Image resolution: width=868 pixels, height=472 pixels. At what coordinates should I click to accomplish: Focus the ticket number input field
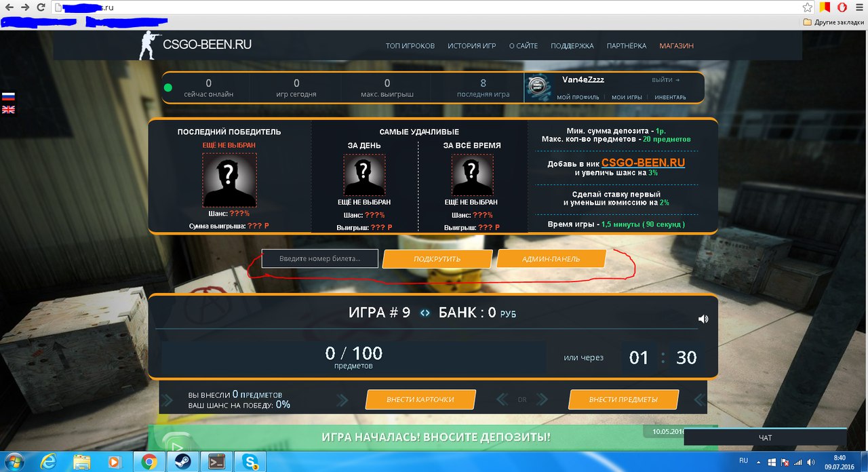319,258
